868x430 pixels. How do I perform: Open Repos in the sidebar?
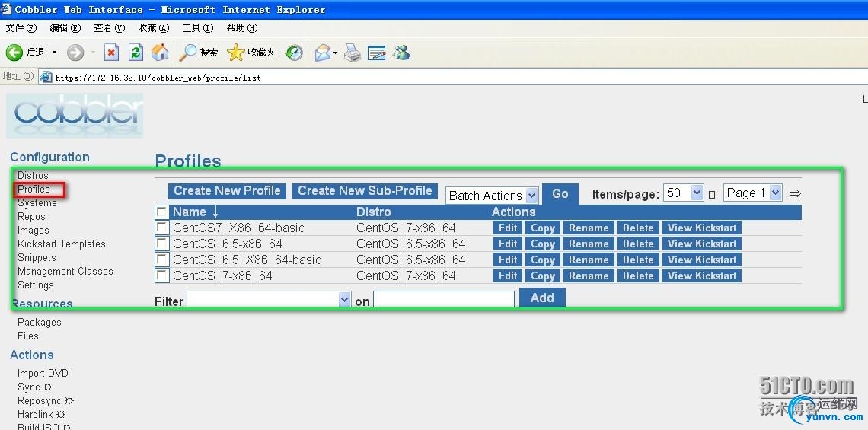pos(31,217)
